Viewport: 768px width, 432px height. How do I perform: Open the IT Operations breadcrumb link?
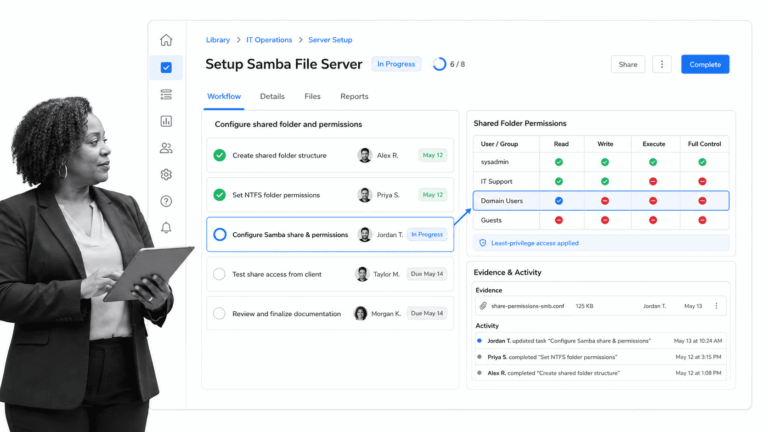tap(269, 40)
